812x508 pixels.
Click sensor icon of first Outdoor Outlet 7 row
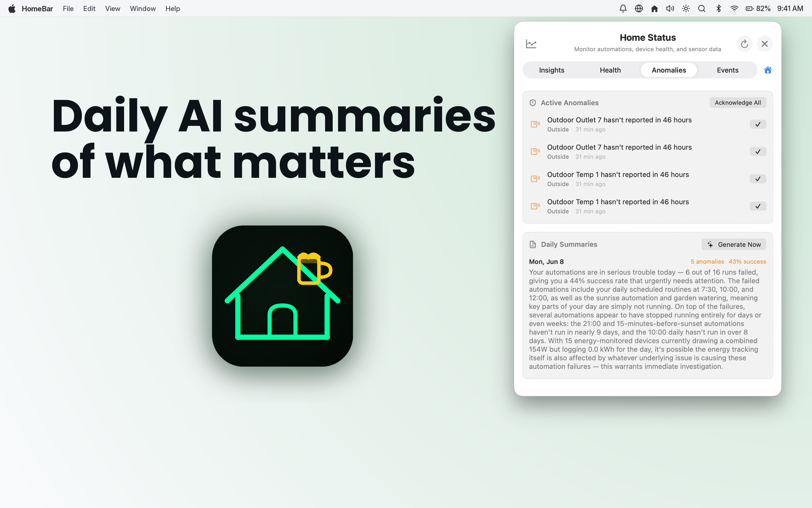pos(535,124)
